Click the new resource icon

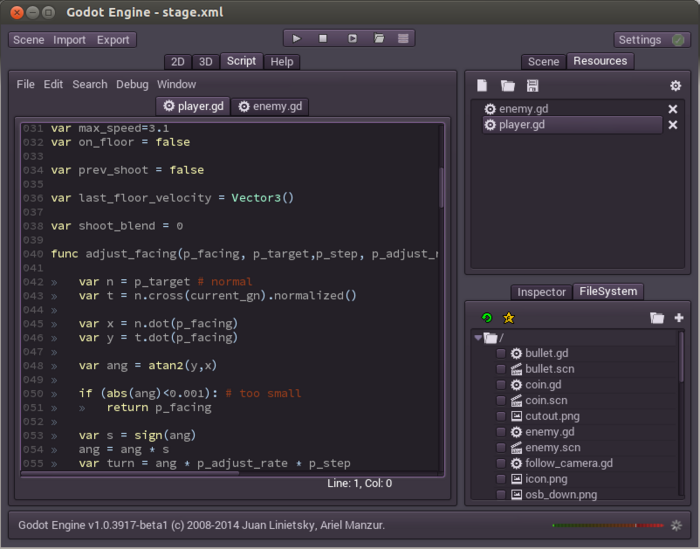point(482,85)
